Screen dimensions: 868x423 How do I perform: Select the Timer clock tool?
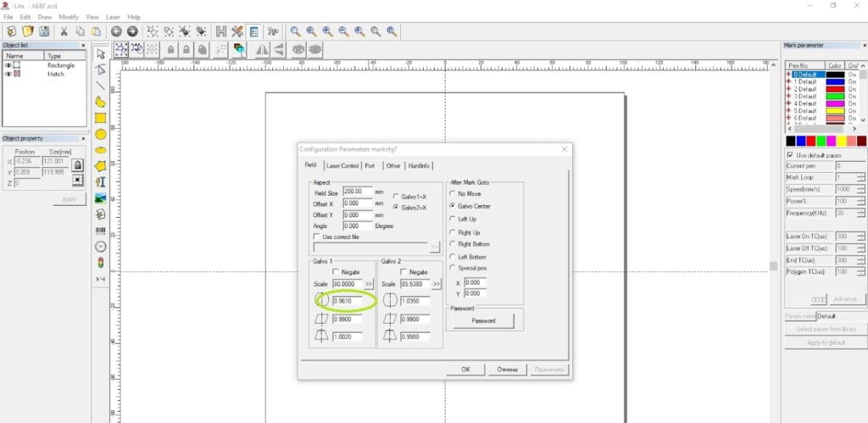click(100, 247)
